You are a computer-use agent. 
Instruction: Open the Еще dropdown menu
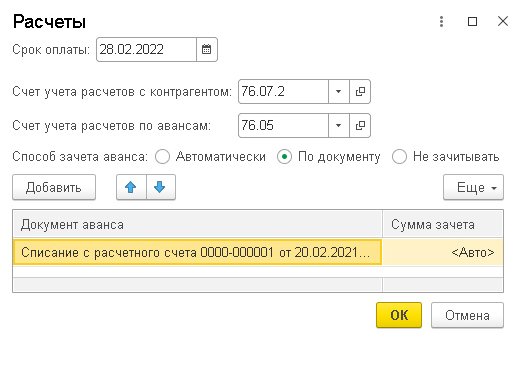coord(473,187)
